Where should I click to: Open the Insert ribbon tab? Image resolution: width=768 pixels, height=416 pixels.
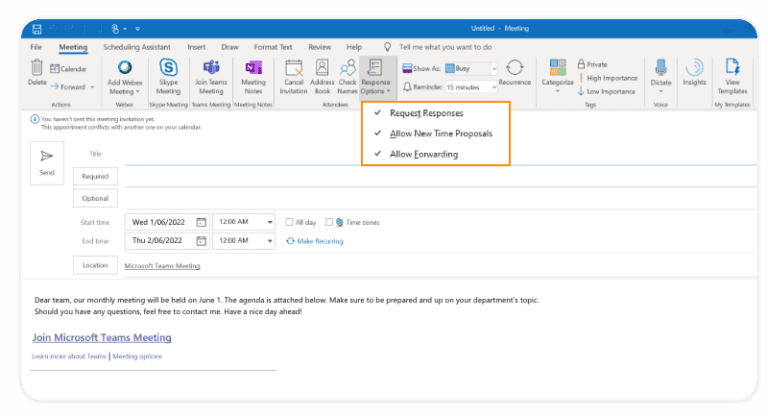196,47
